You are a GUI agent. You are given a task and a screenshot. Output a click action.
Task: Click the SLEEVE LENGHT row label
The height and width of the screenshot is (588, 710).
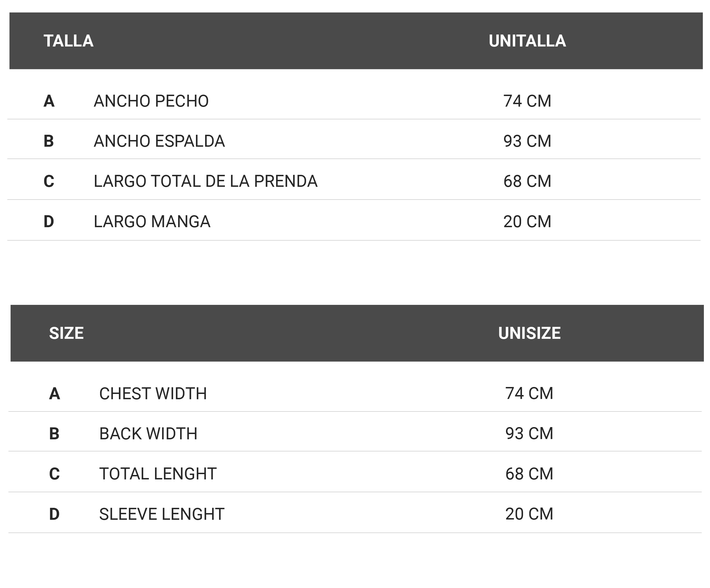point(162,514)
